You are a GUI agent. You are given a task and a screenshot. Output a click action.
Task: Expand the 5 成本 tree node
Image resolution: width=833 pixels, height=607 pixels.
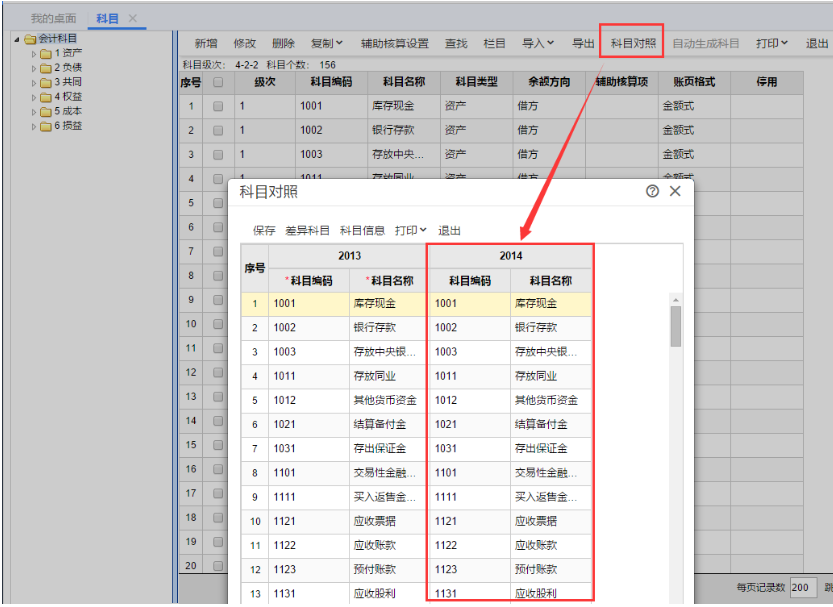tap(34, 112)
